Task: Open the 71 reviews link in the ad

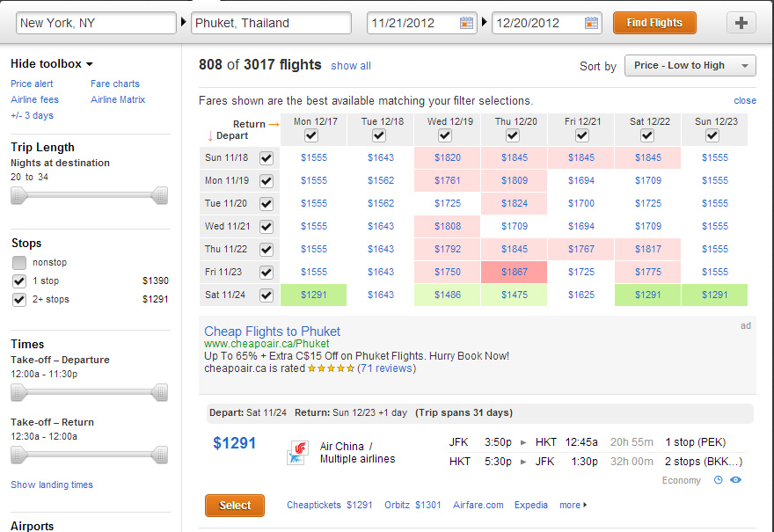Action: coord(386,368)
